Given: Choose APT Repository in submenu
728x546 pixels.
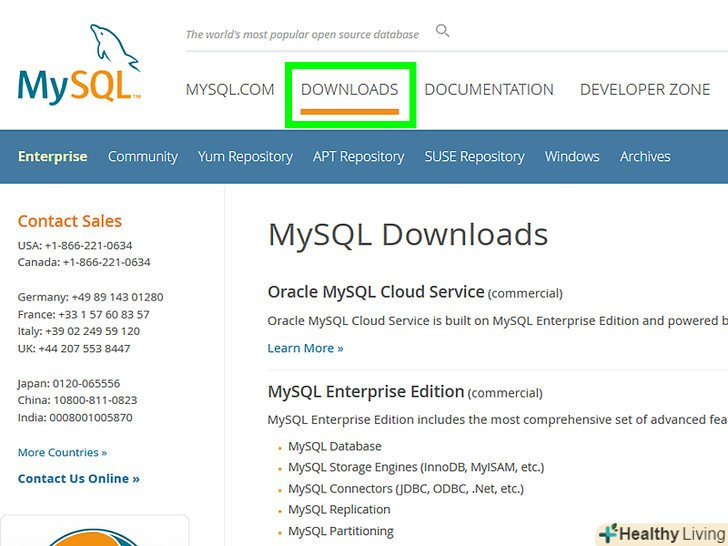Looking at the screenshot, I should click(x=358, y=156).
